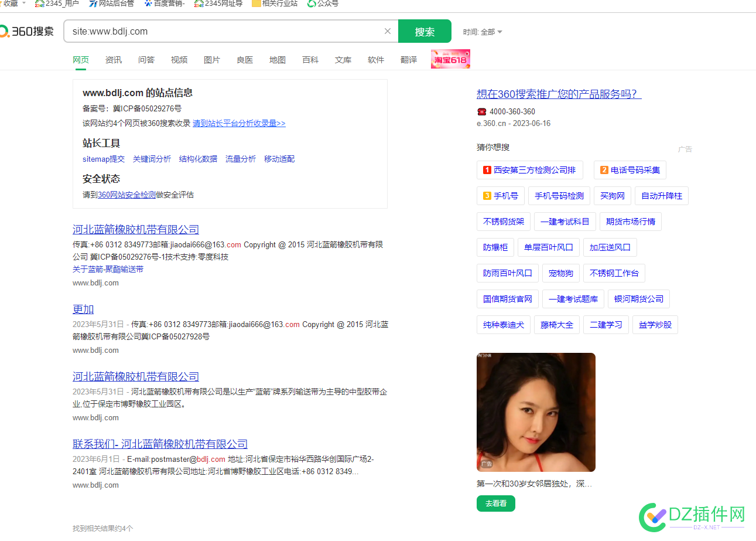Switch to the 文库 tab
This screenshot has width=756, height=541.
click(x=343, y=60)
